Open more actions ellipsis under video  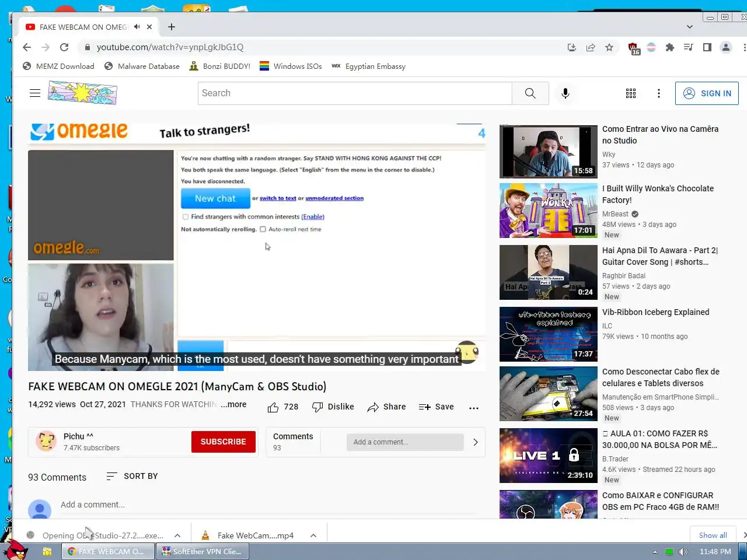coord(474,408)
